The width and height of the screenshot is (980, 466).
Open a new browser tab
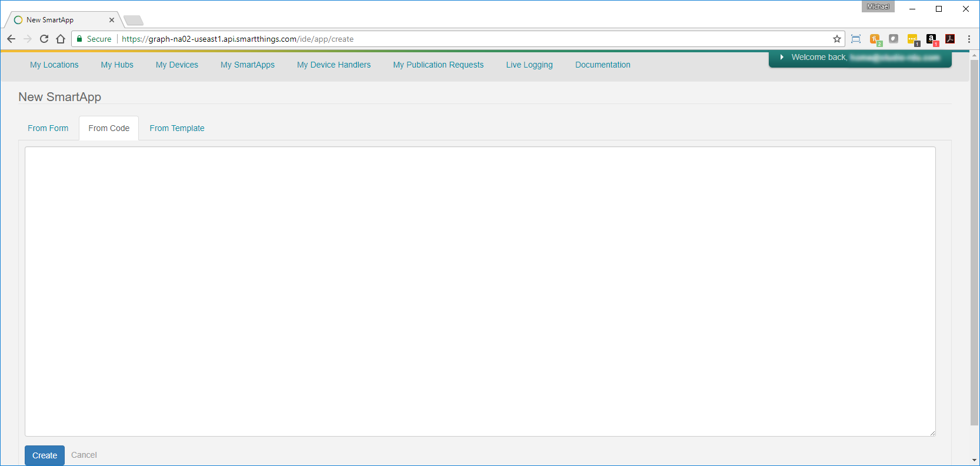[134, 21]
